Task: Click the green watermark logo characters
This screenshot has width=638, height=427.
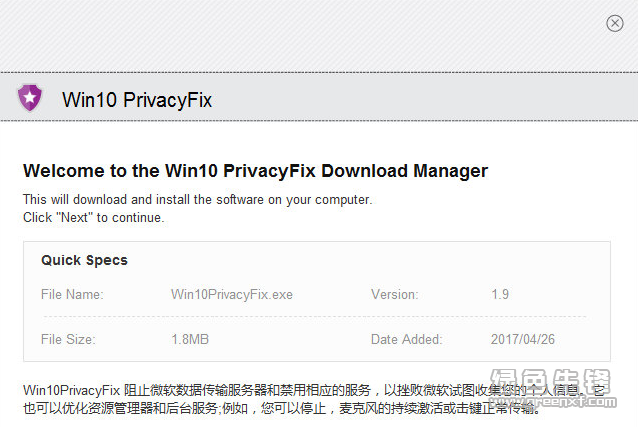Action: (x=550, y=381)
